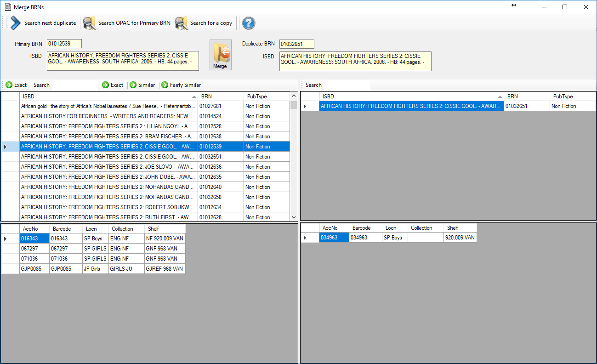
Task: Click left copies Barcode column header
Action: 65,229
